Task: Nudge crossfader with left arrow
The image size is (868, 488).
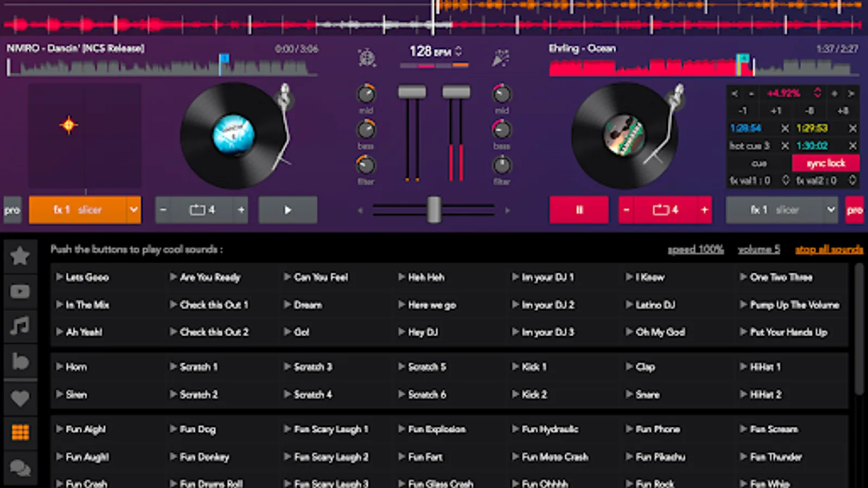Action: [360, 210]
